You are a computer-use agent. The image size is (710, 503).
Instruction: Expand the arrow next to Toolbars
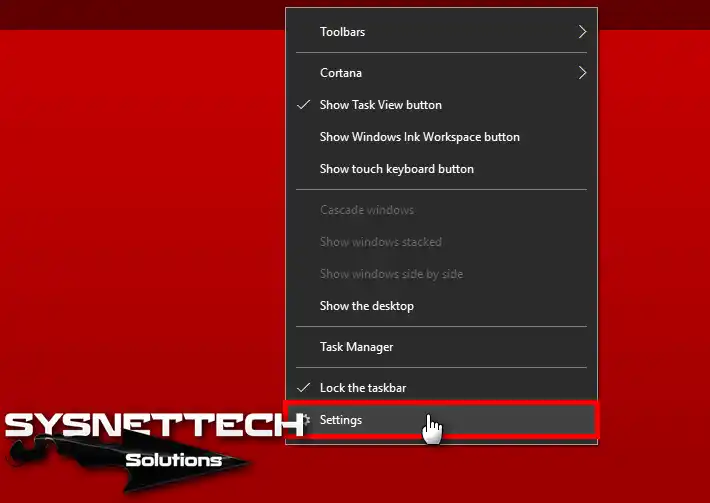click(582, 32)
